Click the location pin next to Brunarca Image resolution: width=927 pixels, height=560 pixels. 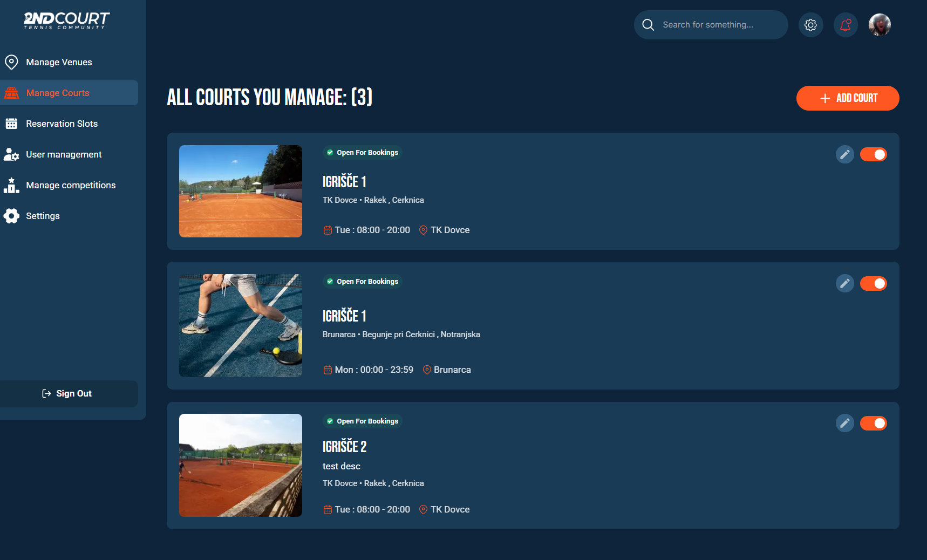(427, 370)
